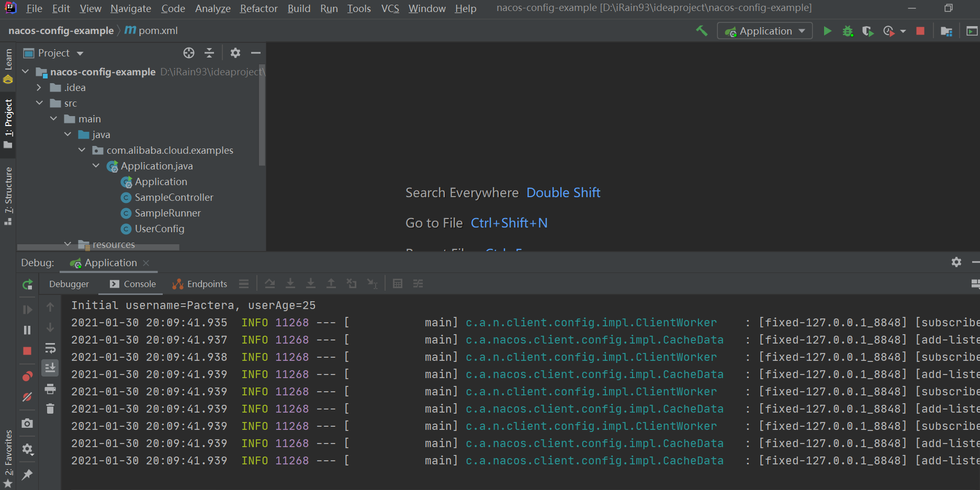This screenshot has width=980, height=490.
Task: Click the Go to File shortcut link
Action: point(509,223)
